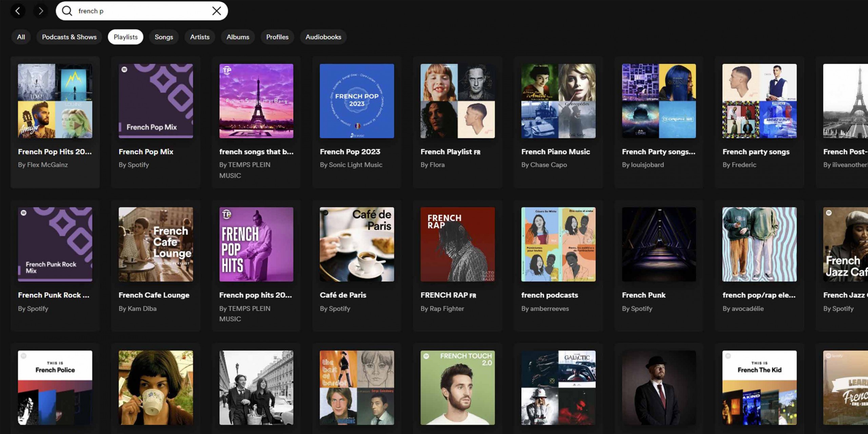Switch to the Profiles filter

pyautogui.click(x=277, y=37)
